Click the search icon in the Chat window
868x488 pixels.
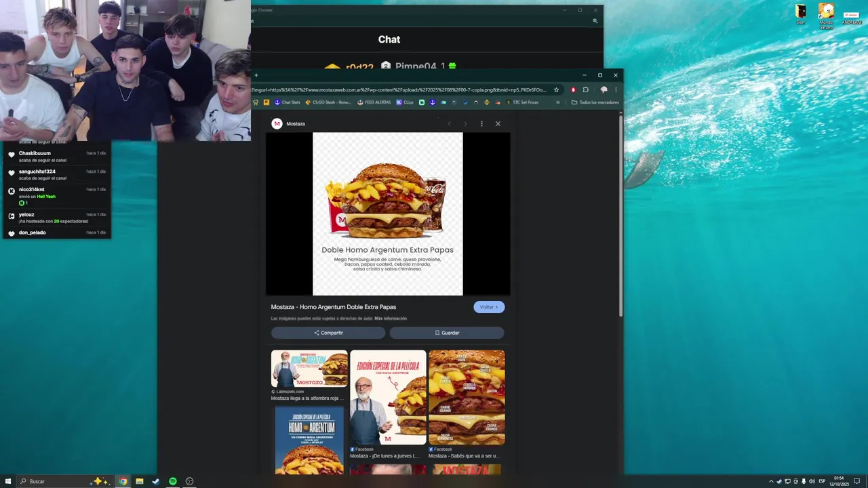[x=595, y=21]
